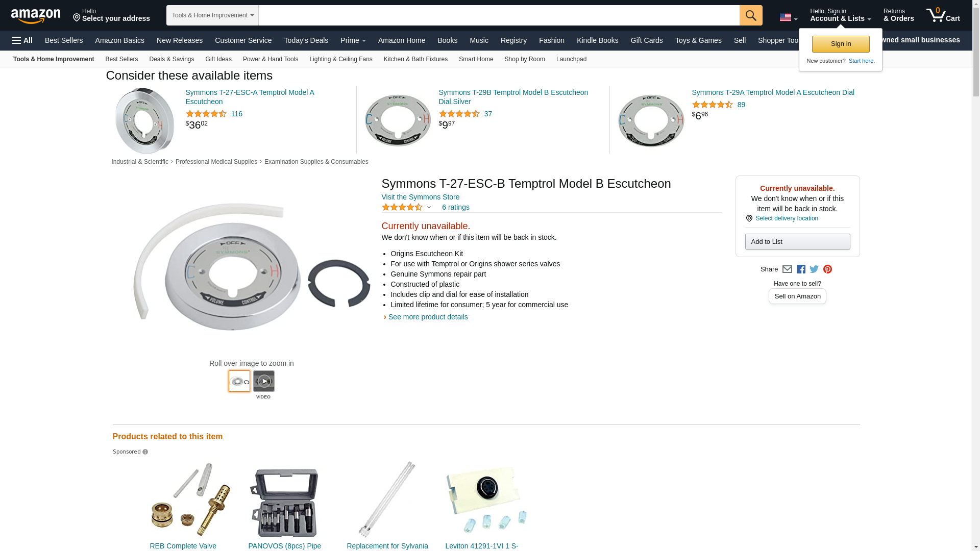Open the country flag language dropdown
This screenshot has height=551, width=980.
(x=788, y=18)
